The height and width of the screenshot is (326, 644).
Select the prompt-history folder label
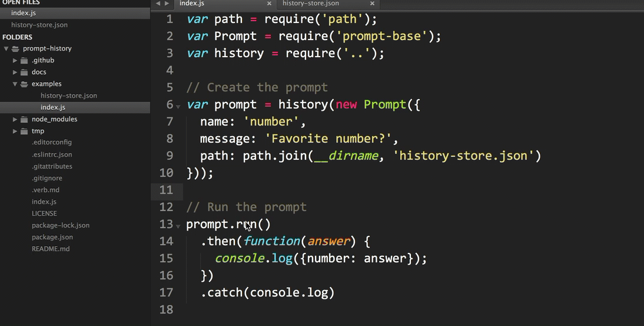(x=47, y=48)
